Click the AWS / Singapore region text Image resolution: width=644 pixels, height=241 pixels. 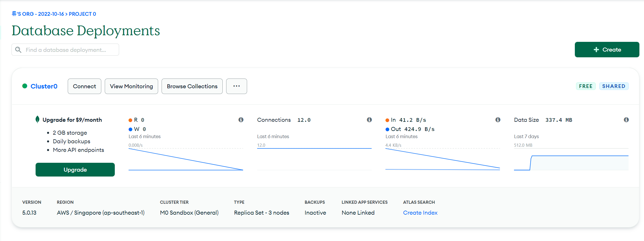coord(101,213)
